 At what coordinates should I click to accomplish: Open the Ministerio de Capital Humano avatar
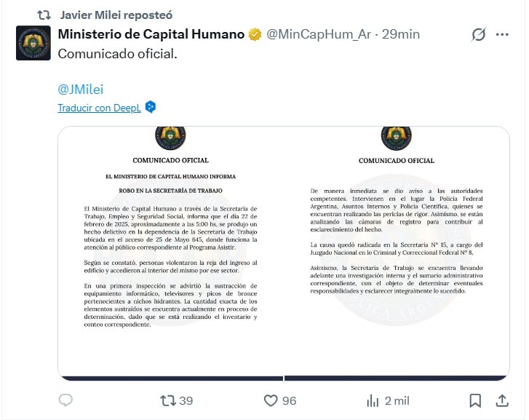[x=33, y=43]
